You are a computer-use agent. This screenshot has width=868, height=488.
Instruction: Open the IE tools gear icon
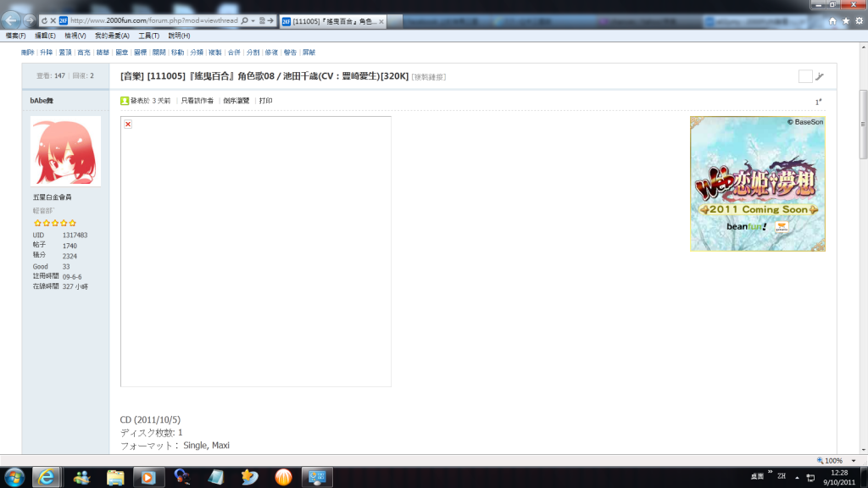click(858, 20)
